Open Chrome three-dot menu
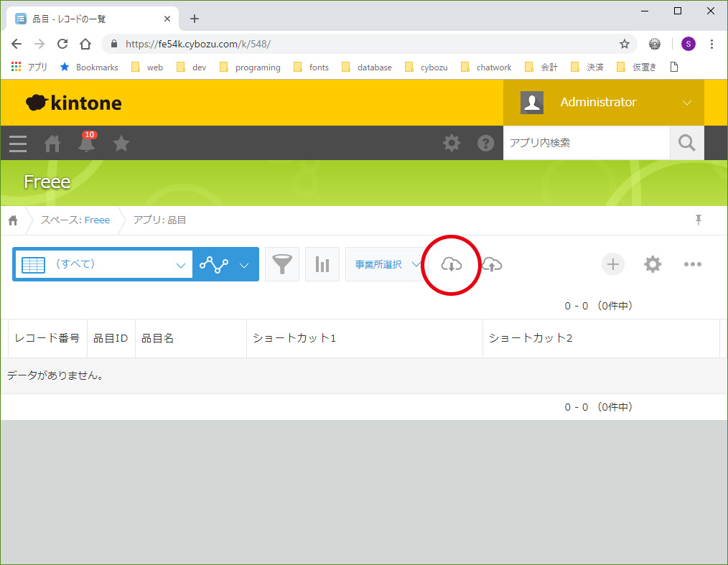728x565 pixels. (x=711, y=44)
